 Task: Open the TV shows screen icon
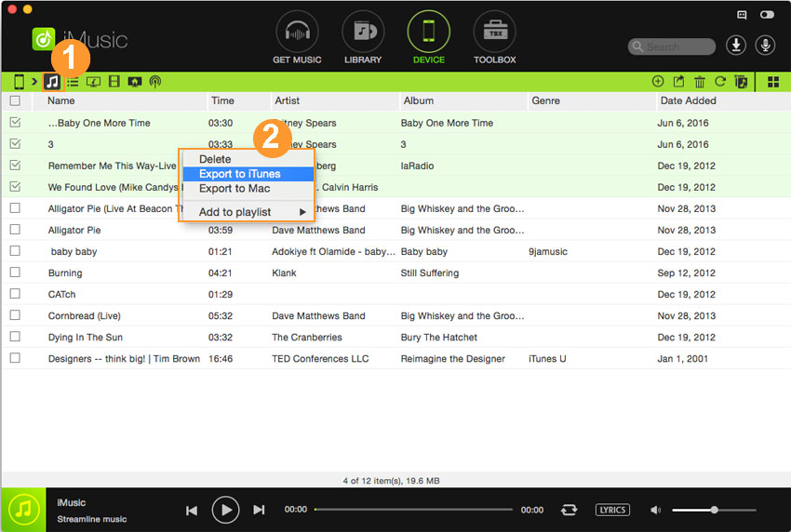click(x=135, y=82)
